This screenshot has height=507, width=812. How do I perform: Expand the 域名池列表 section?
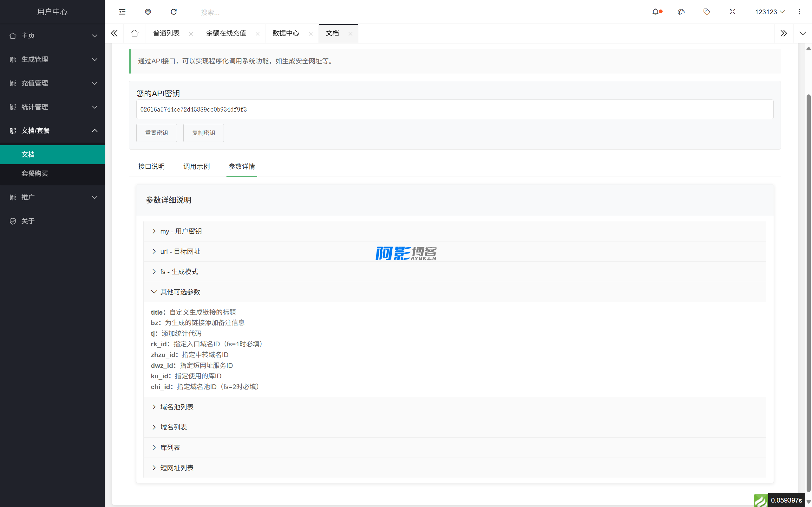pos(177,407)
